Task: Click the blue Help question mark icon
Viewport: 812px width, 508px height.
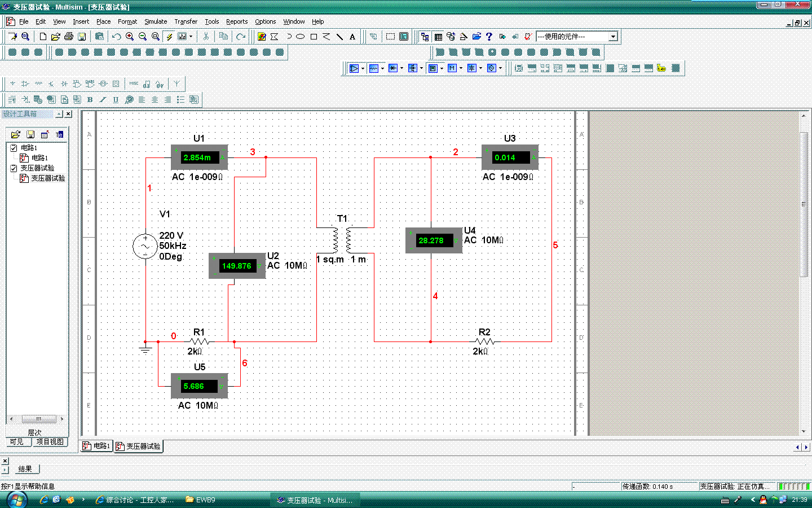Action: coord(489,37)
